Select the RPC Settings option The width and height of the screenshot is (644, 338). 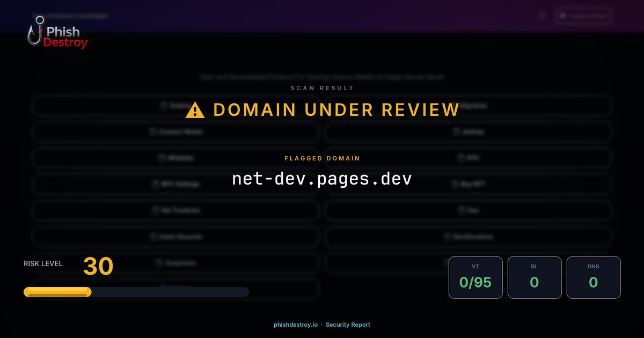coord(177,184)
